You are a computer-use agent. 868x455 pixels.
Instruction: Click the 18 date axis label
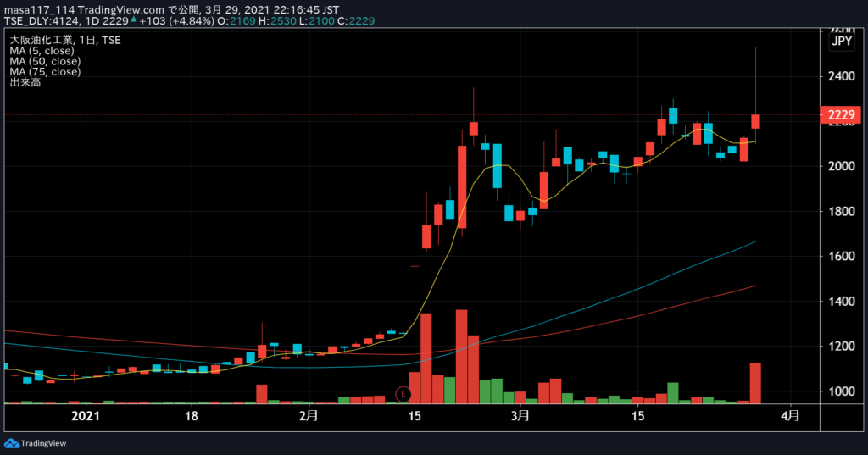click(192, 416)
